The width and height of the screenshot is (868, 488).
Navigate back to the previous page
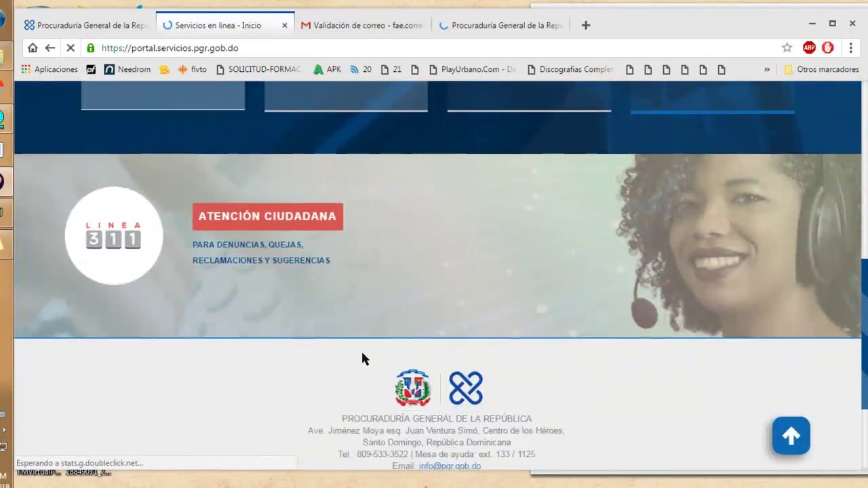pyautogui.click(x=50, y=48)
